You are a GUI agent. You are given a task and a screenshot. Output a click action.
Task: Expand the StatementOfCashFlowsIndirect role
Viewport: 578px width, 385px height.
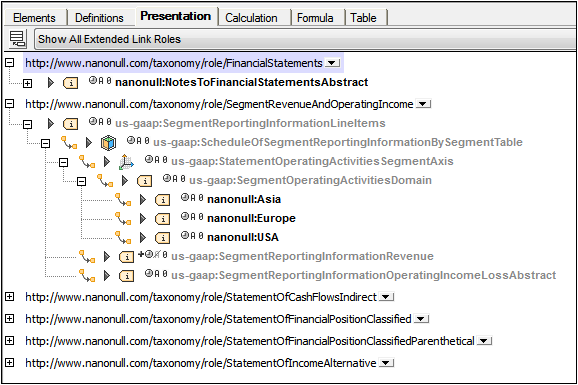(10, 296)
